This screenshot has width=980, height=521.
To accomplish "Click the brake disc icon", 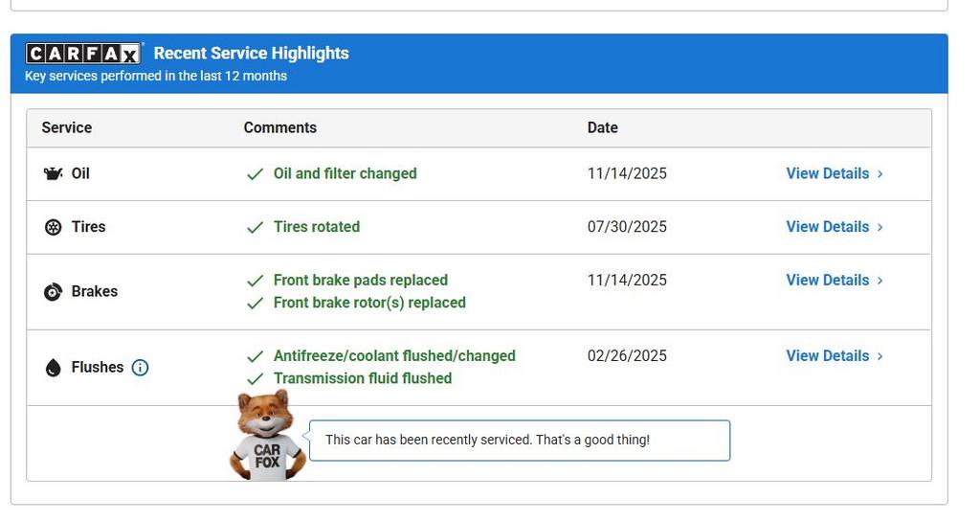I will 54,292.
